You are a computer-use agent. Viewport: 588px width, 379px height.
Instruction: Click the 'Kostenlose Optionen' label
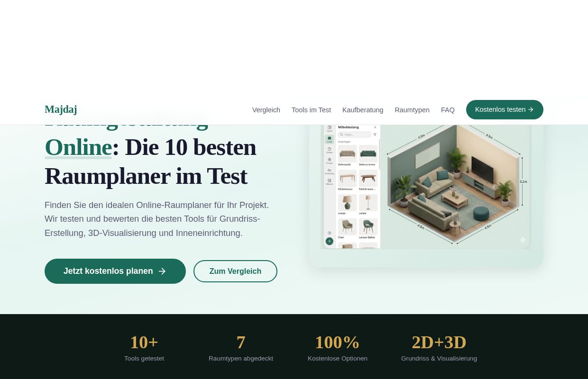[x=338, y=359]
